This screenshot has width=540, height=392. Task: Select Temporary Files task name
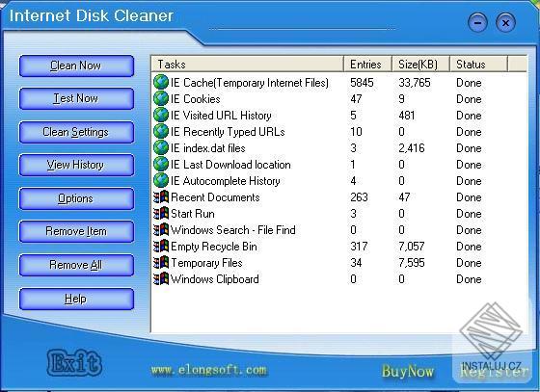(x=206, y=263)
